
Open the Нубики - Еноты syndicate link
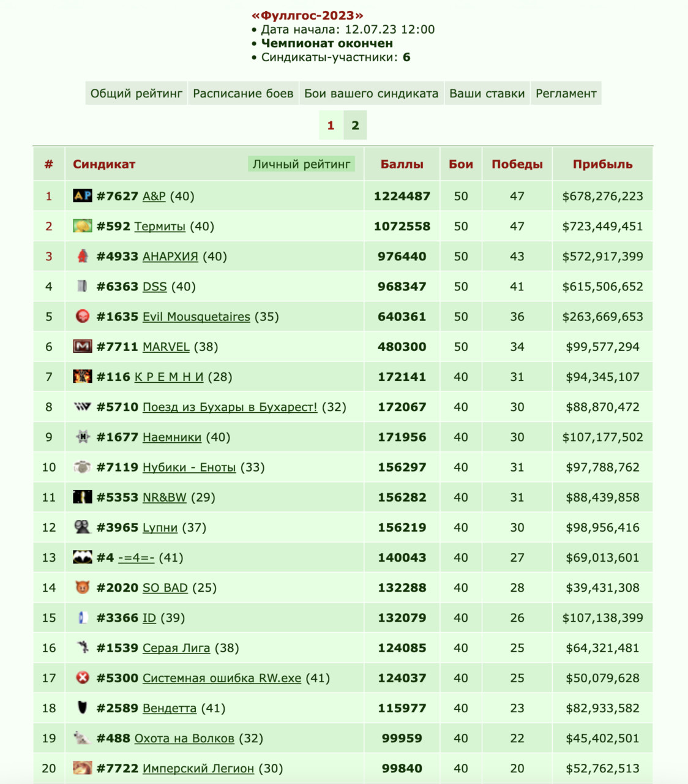[189, 467]
